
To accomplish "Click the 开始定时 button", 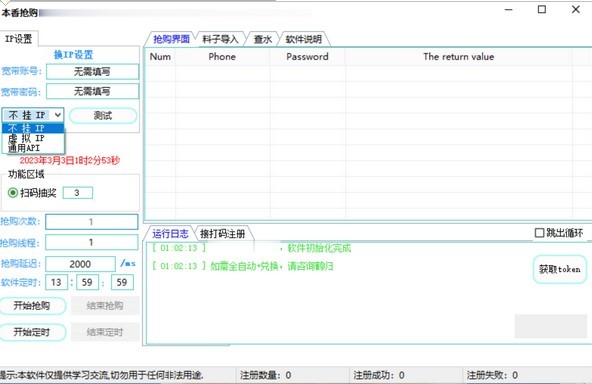I will click(x=32, y=332).
